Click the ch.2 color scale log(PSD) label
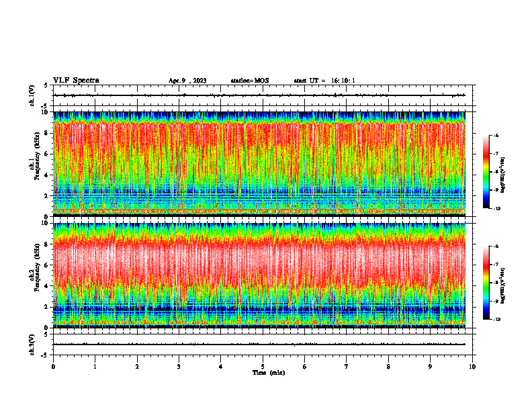Screen dimensions: 532x411 [504, 285]
